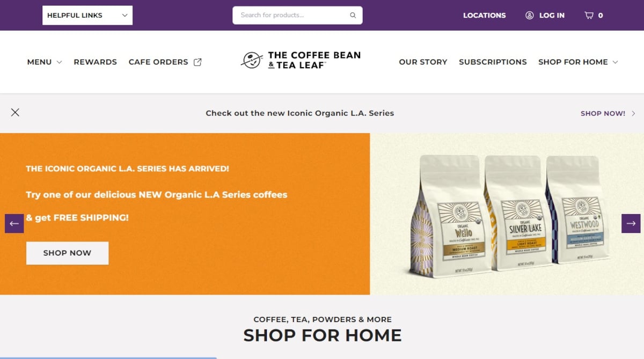Focus the Search for products field
This screenshot has width=644, height=359.
(297, 15)
